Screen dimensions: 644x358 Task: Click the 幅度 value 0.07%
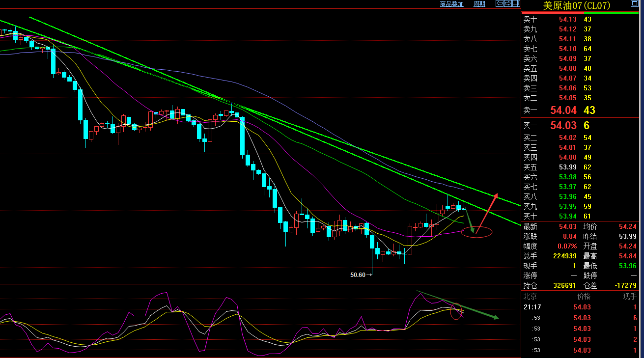tap(568, 246)
